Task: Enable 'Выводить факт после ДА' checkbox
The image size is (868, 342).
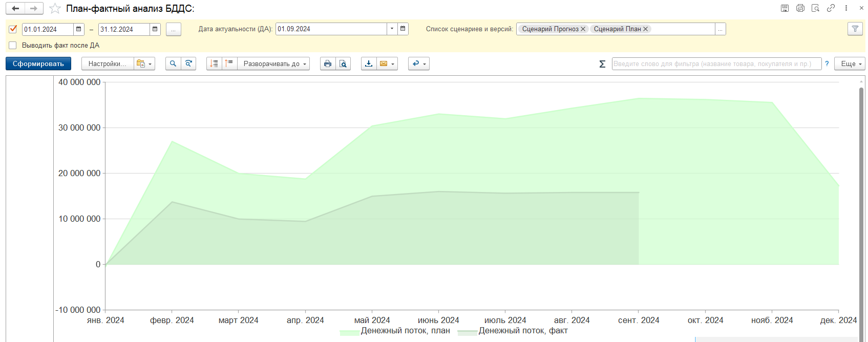Action: point(13,46)
